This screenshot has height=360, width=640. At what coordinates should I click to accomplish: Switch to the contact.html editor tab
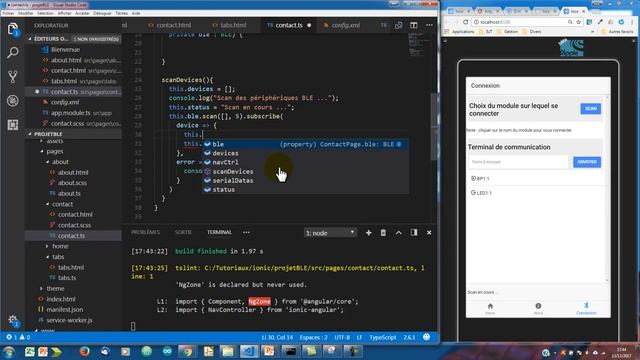[x=169, y=25]
